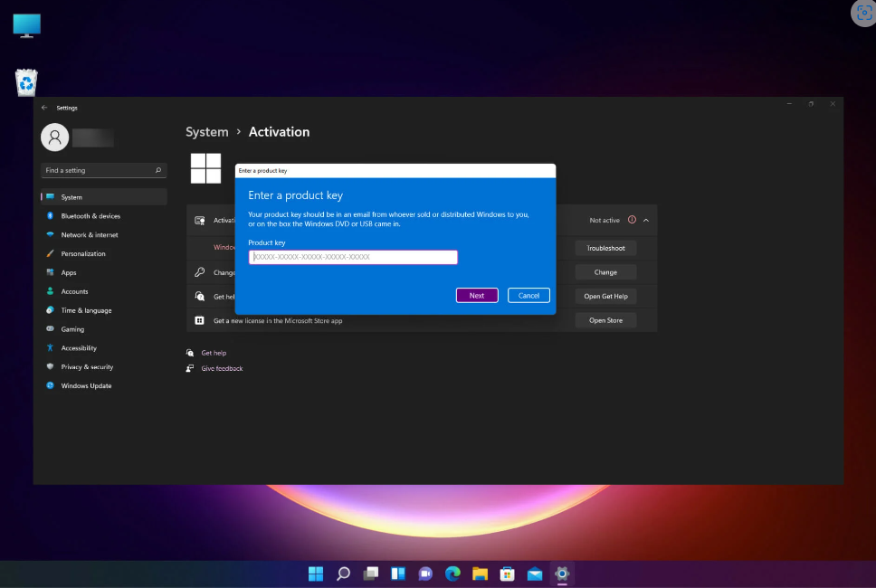876x588 pixels.
Task: Click the System breadcrumb link
Action: coord(206,132)
